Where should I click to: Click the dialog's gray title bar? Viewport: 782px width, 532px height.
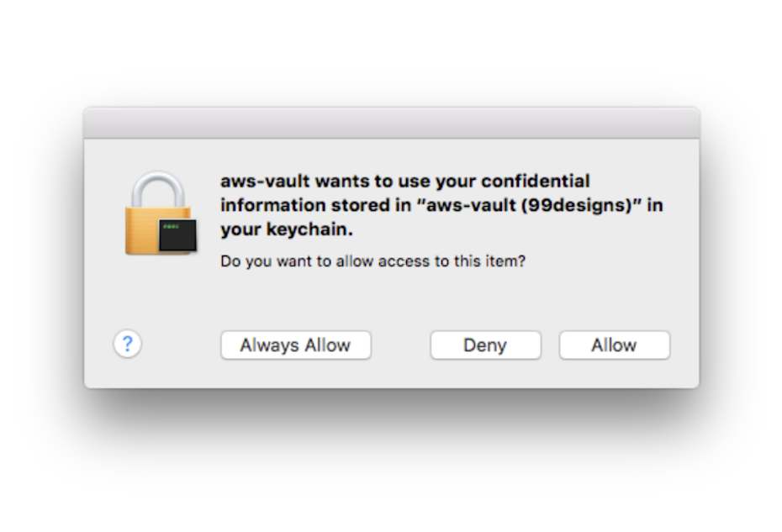pyautogui.click(x=391, y=123)
